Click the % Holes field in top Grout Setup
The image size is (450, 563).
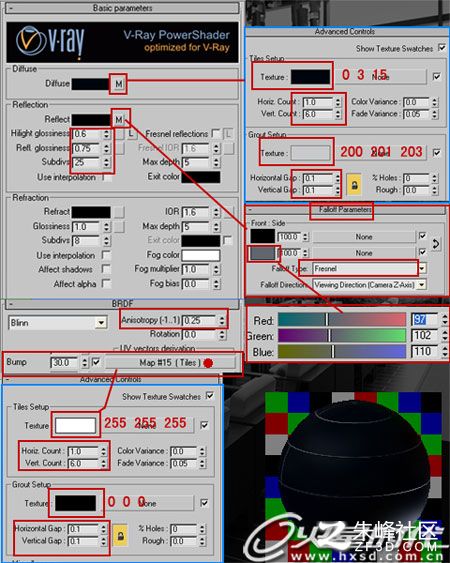pyautogui.click(x=417, y=178)
